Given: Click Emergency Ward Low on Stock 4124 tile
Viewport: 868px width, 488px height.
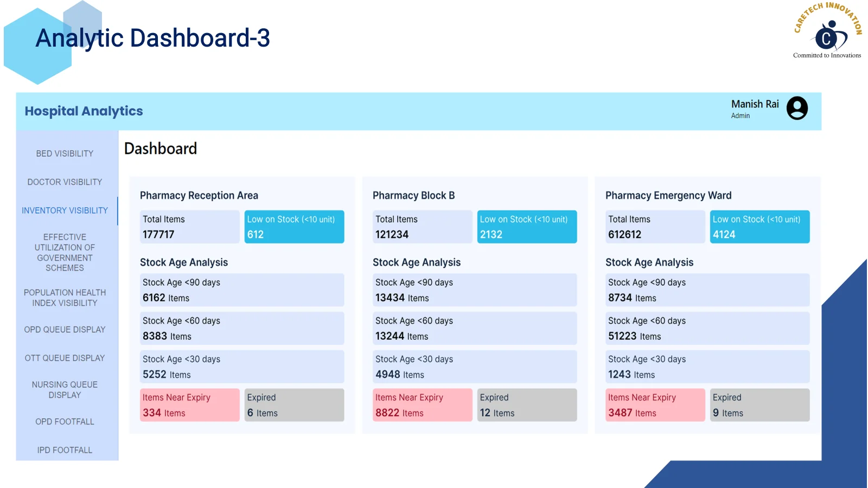Looking at the screenshot, I should [x=759, y=227].
